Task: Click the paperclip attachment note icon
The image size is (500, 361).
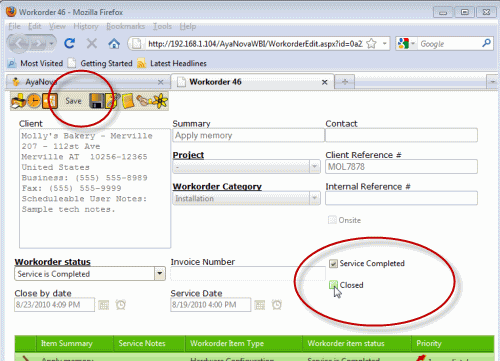Action: pos(113,101)
